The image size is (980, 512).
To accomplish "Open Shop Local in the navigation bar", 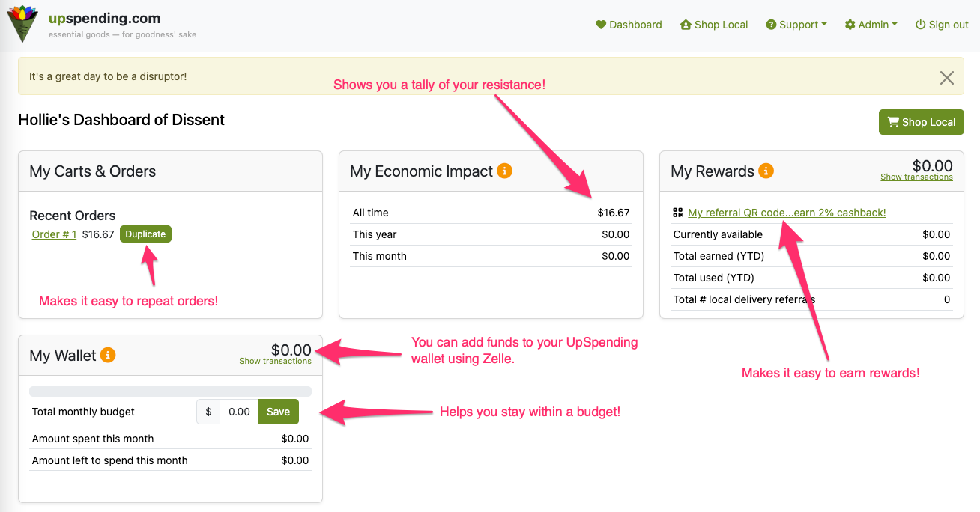I will pyautogui.click(x=714, y=25).
